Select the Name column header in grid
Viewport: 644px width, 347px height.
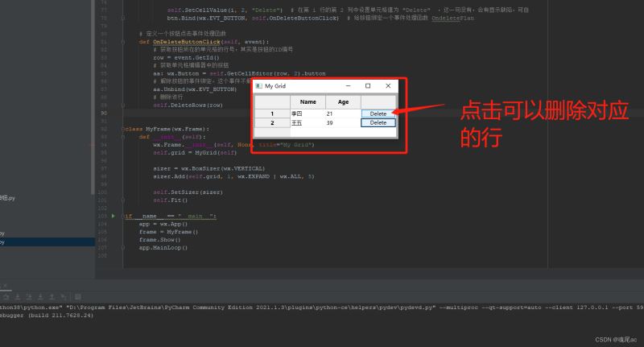coord(308,101)
